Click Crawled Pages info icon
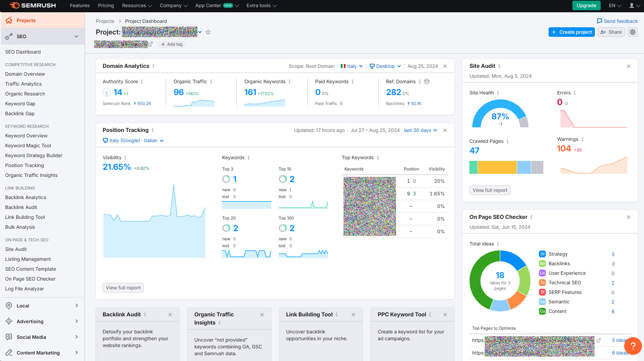This screenshot has height=361, width=644. pyautogui.click(x=508, y=141)
